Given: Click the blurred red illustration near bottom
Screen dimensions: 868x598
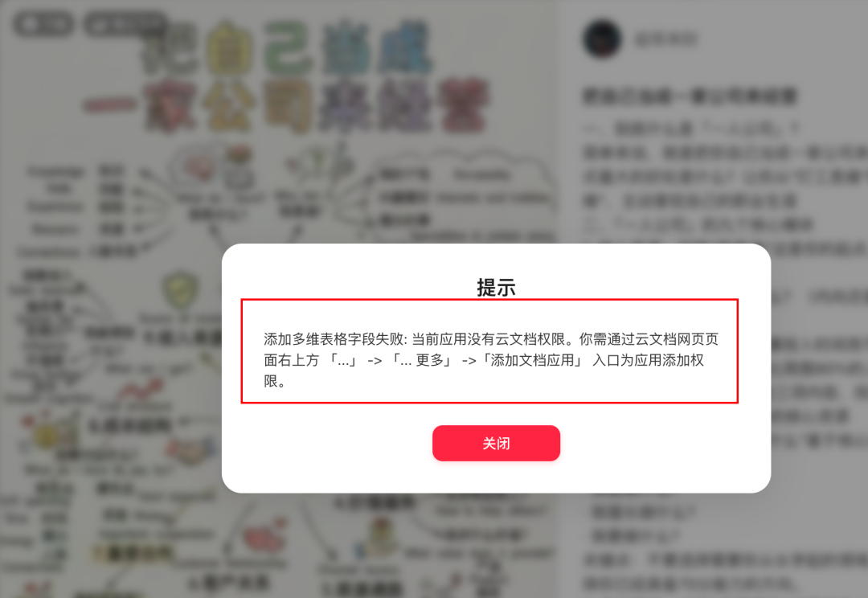Looking at the screenshot, I should 264,535.
